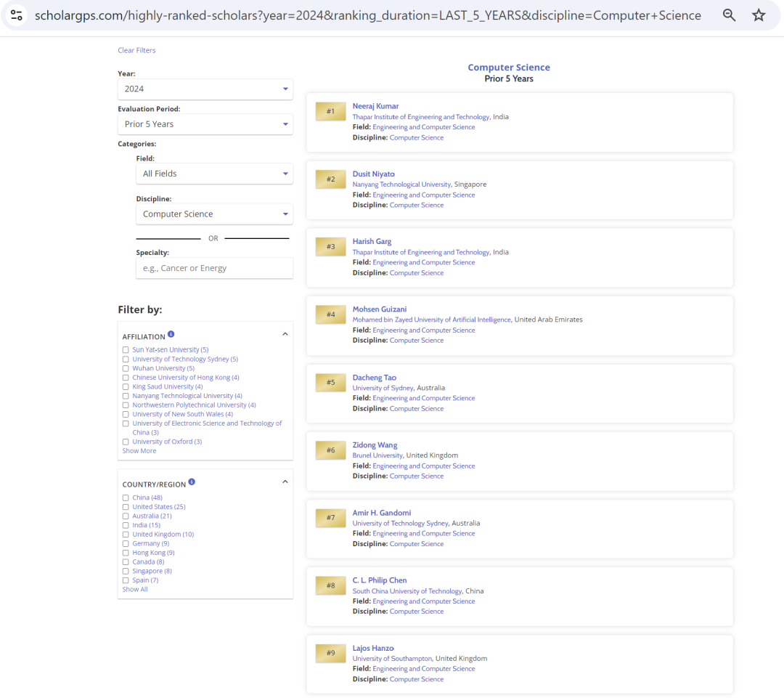Open C. L. Philip Chen's profile
The height and width of the screenshot is (698, 784).
[x=380, y=580]
